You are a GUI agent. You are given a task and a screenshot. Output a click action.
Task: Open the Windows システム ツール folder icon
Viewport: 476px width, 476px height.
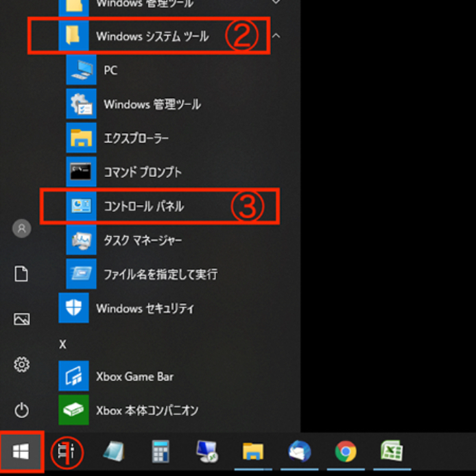73,36
